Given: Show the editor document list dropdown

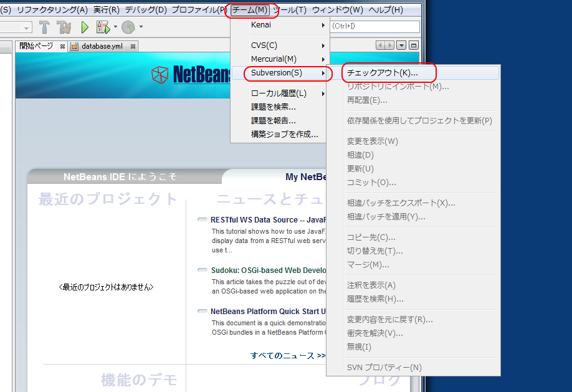Looking at the screenshot, I should (x=401, y=45).
